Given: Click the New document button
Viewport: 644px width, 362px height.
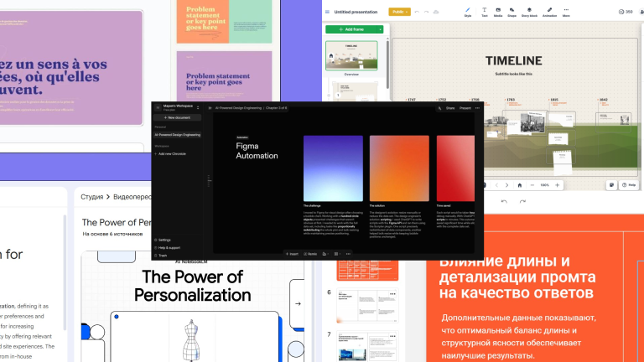Looking at the screenshot, I should click(x=178, y=118).
